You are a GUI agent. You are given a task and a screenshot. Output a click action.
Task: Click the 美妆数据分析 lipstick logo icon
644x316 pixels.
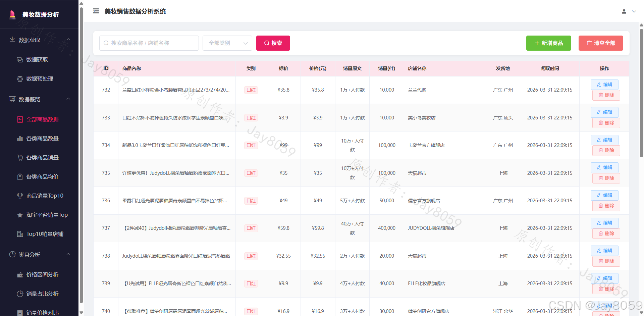(12, 14)
